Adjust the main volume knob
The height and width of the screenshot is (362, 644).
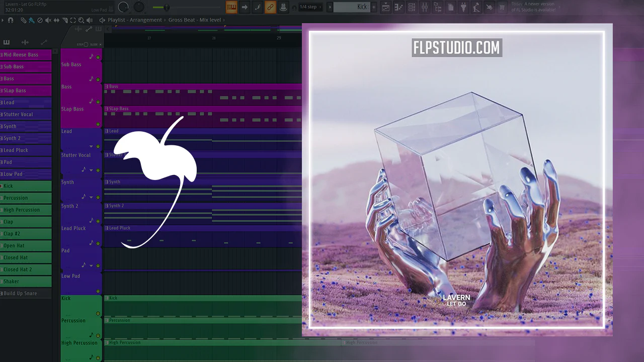point(123,7)
